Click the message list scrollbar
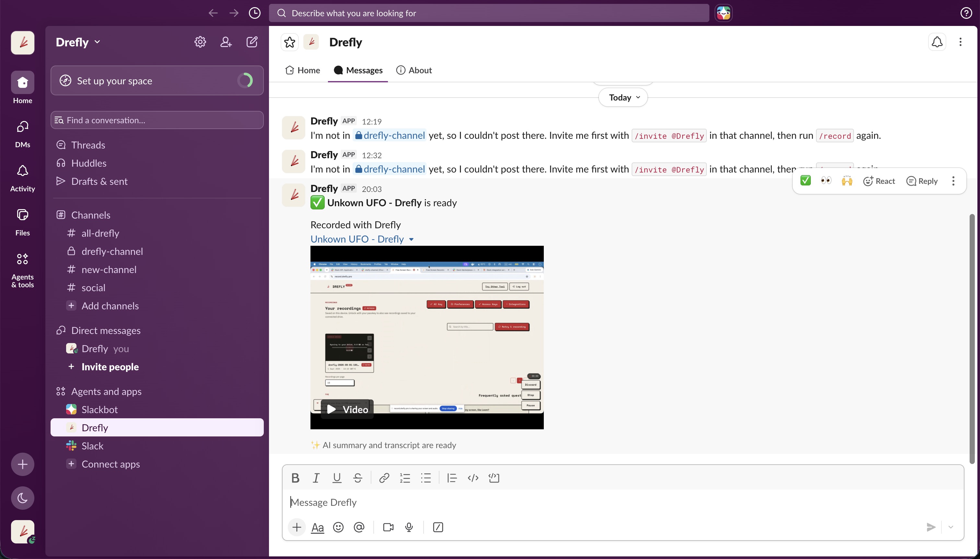The image size is (980, 559). tap(972, 339)
